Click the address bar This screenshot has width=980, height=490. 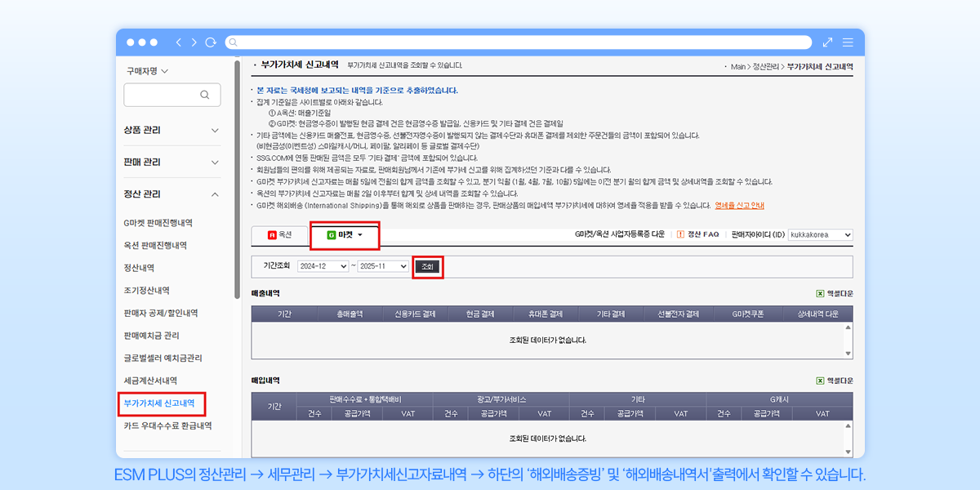[519, 42]
